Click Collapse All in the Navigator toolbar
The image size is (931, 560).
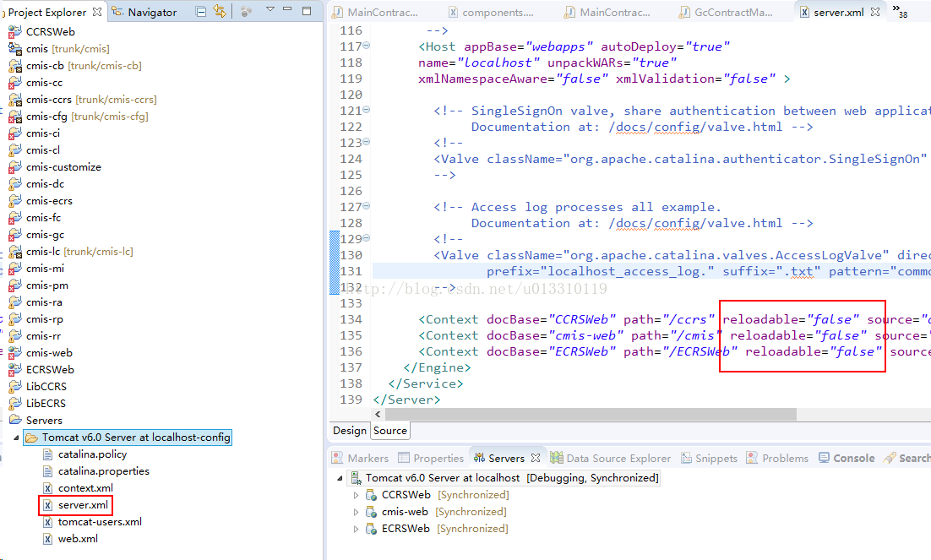[201, 12]
